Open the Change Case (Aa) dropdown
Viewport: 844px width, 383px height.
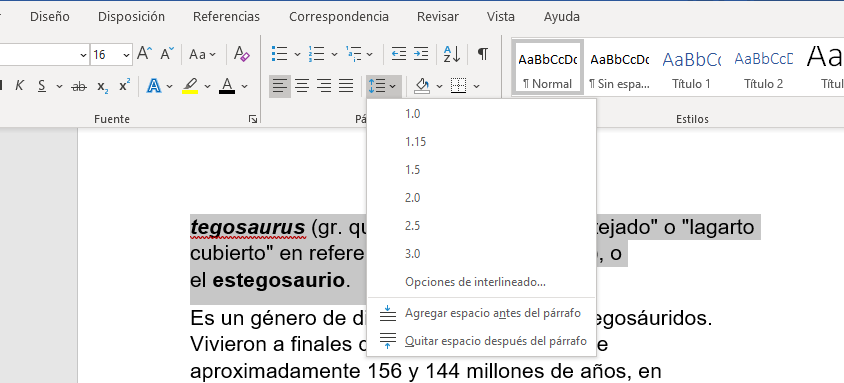202,54
